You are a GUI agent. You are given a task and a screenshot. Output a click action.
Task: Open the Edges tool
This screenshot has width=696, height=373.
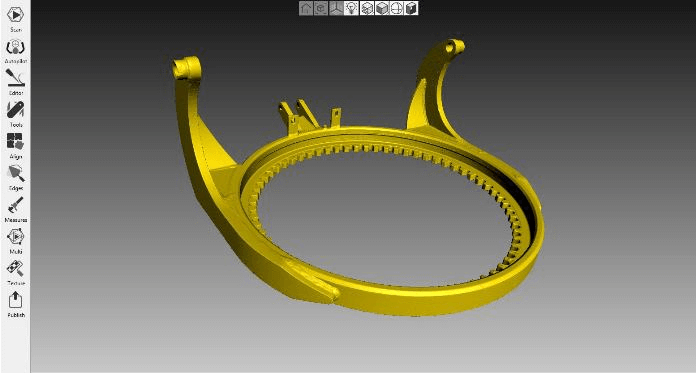coord(15,174)
